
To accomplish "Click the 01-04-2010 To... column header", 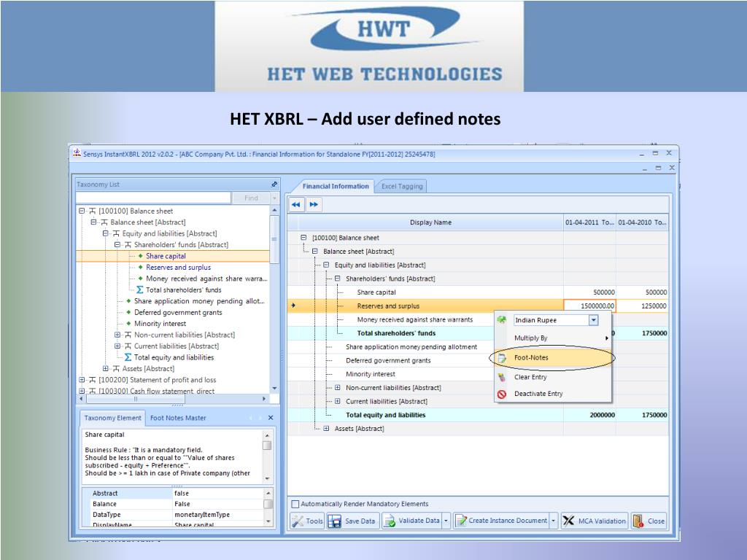I will (642, 222).
